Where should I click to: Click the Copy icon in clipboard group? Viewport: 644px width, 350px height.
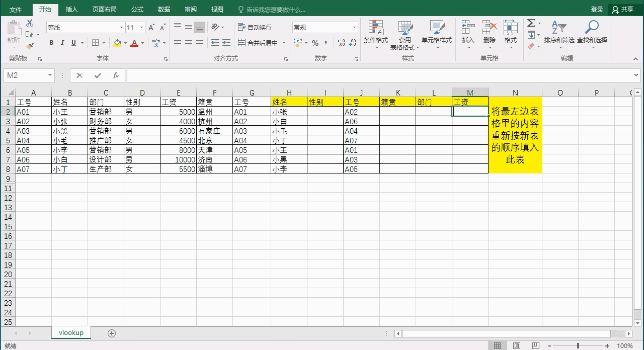(x=30, y=35)
